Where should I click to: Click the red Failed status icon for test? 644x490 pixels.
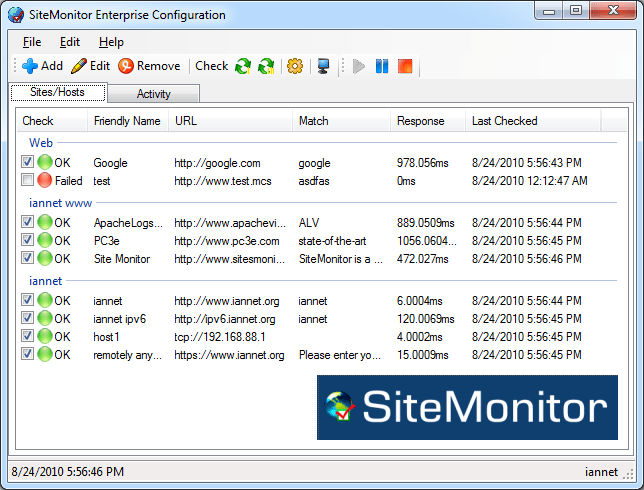[45, 180]
